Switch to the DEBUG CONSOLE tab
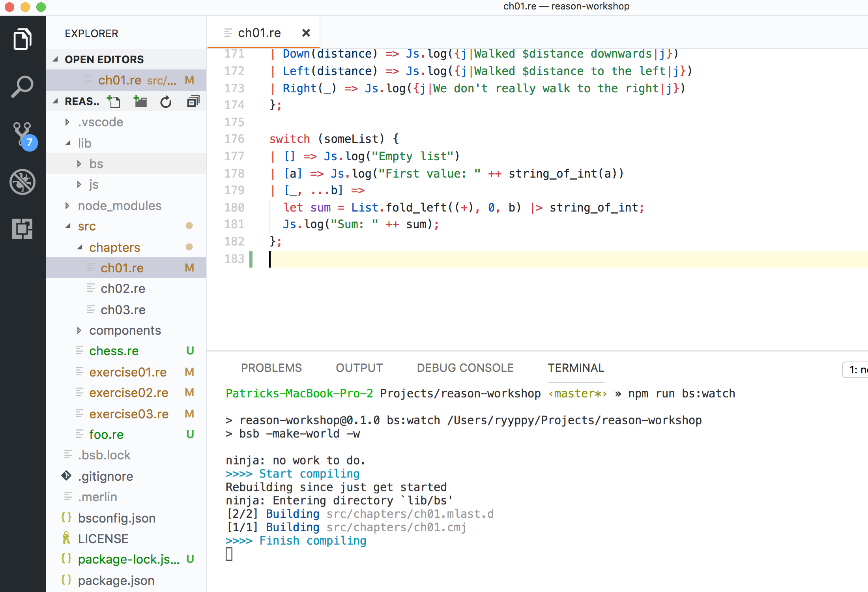 coord(465,368)
